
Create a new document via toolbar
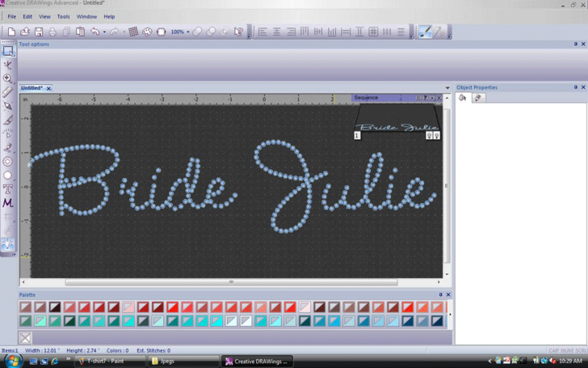point(11,32)
